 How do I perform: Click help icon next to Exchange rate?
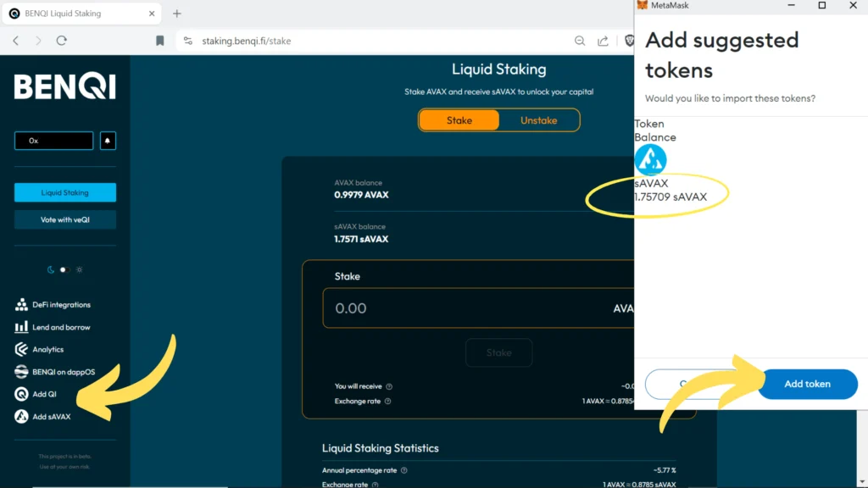[388, 402]
